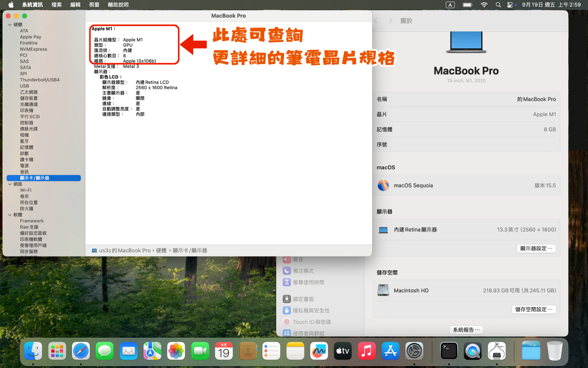Click the 顯示器設定 button
The height and width of the screenshot is (368, 588).
[x=536, y=248]
